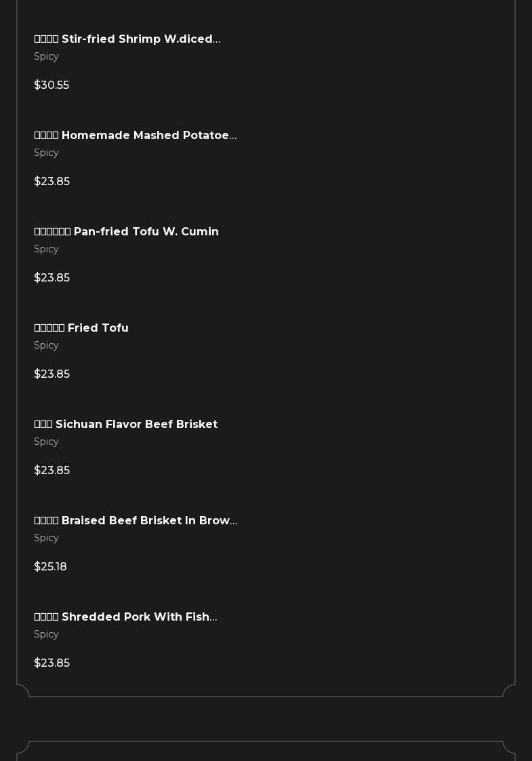
Task: Click the $23.85 price under Fried Tofu
Action: click(52, 374)
